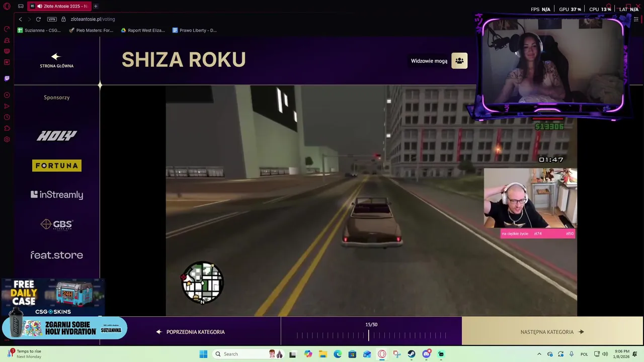The width and height of the screenshot is (644, 362).
Task: Open the inStreamly sponsor logo
Action: pyautogui.click(x=57, y=195)
